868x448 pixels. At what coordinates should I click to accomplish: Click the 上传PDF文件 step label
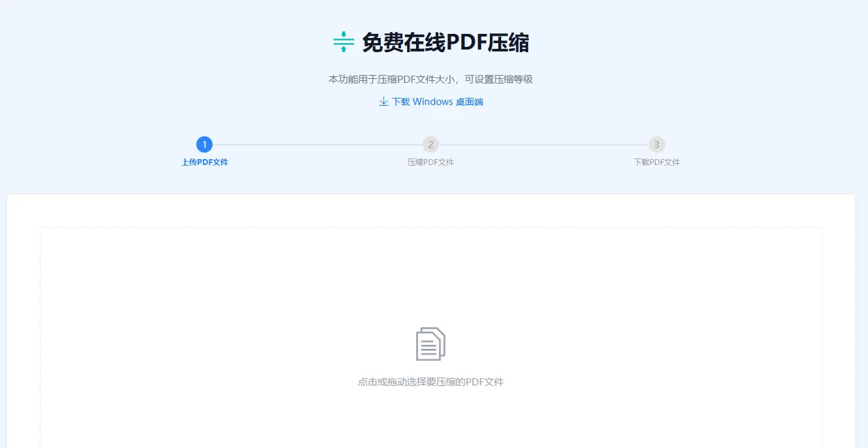[205, 162]
